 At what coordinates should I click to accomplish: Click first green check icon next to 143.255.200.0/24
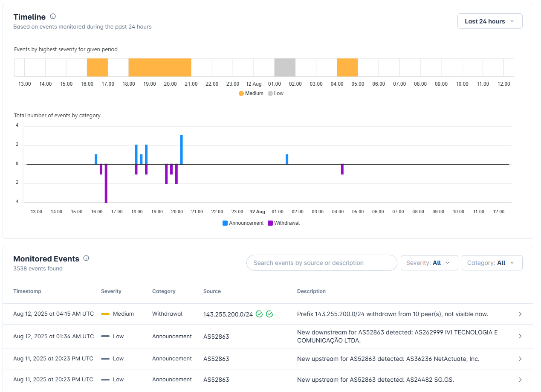pos(259,314)
